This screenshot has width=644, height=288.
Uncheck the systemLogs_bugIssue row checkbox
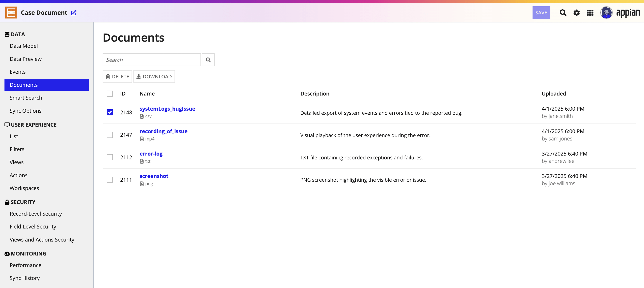click(110, 112)
